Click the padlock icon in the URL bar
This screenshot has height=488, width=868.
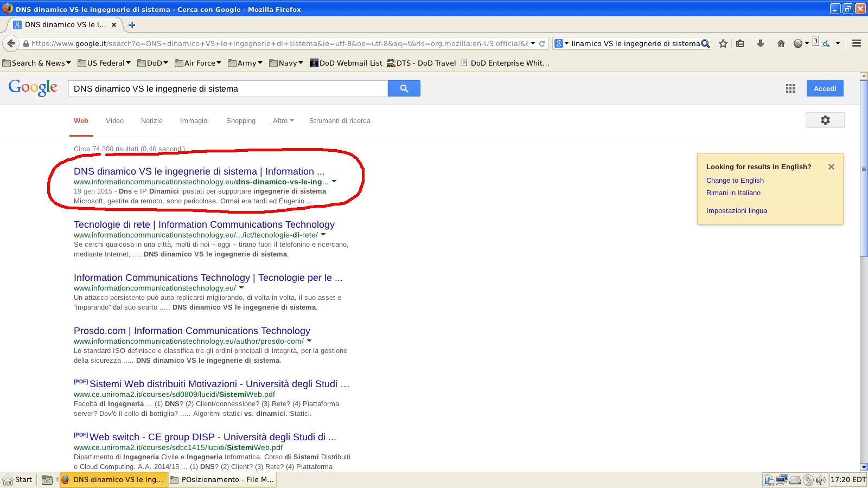(x=25, y=43)
